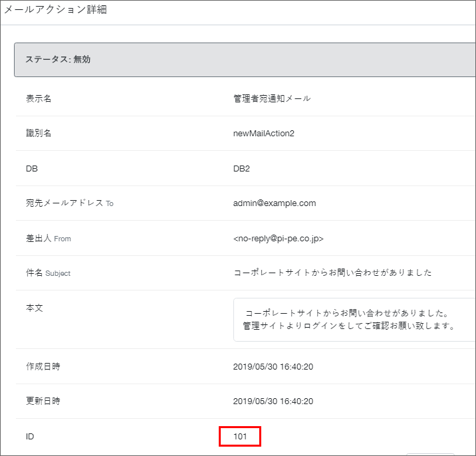Click the 件名 Subject label

pyautogui.click(x=48, y=273)
